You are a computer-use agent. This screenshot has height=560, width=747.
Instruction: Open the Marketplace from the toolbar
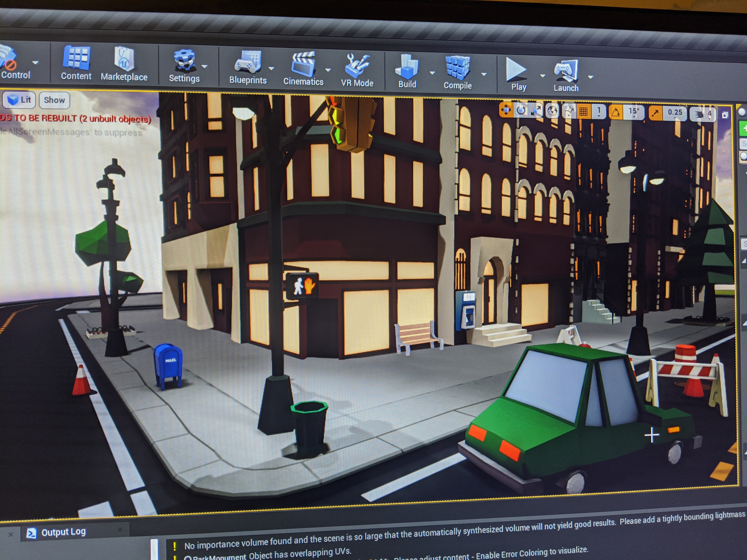(x=124, y=64)
